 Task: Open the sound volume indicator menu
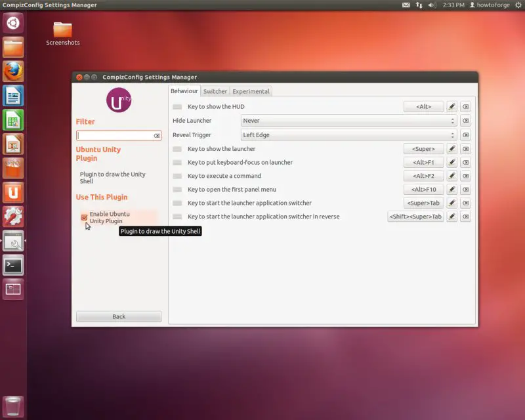[432, 5]
